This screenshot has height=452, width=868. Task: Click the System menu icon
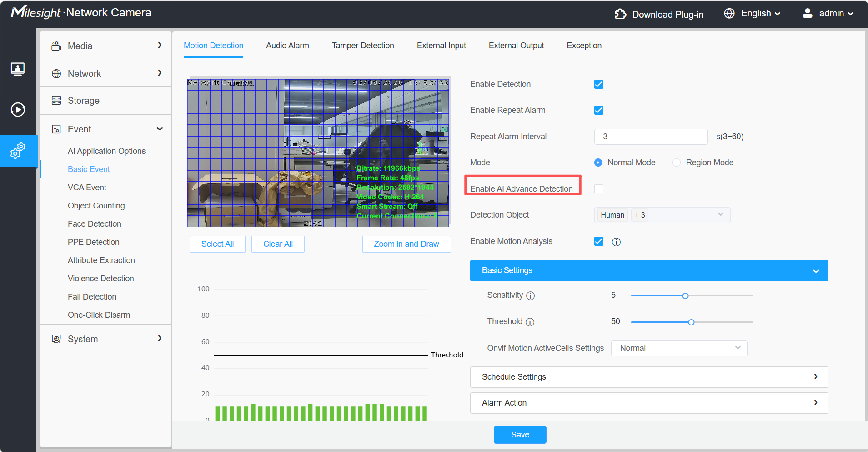coord(56,339)
